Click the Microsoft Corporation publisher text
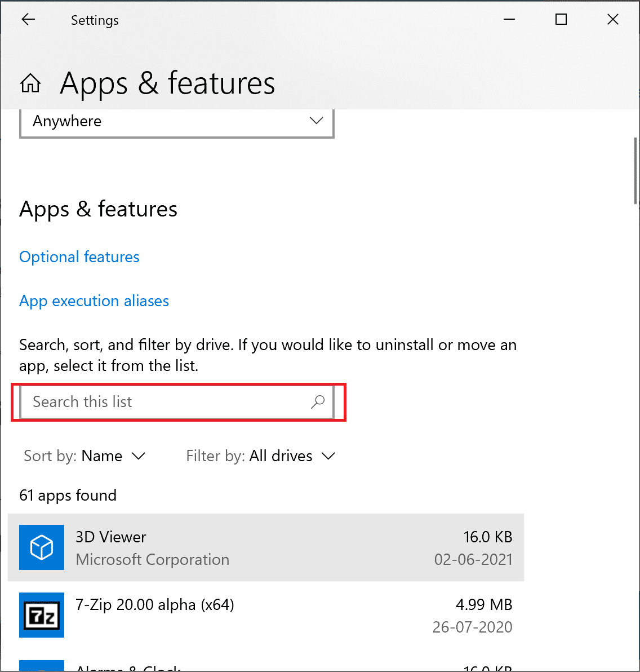Screen dimensions: 640x672 (x=152, y=559)
